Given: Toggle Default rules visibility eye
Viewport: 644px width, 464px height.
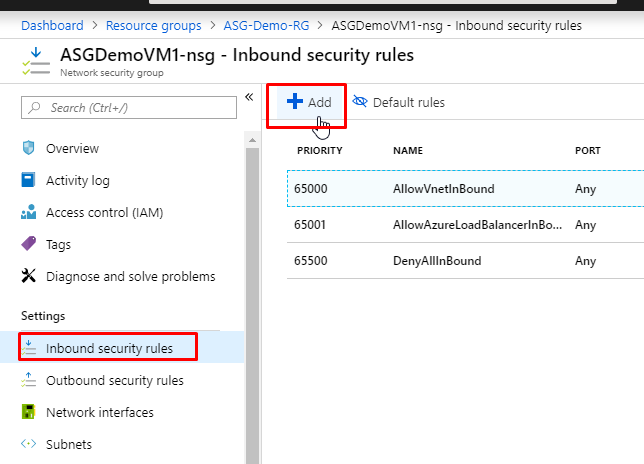Looking at the screenshot, I should [361, 102].
